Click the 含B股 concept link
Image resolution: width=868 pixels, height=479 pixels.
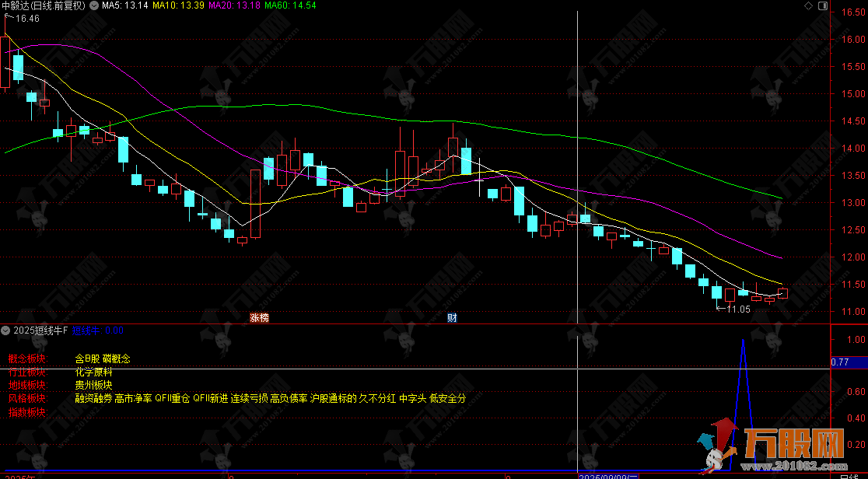coord(87,358)
